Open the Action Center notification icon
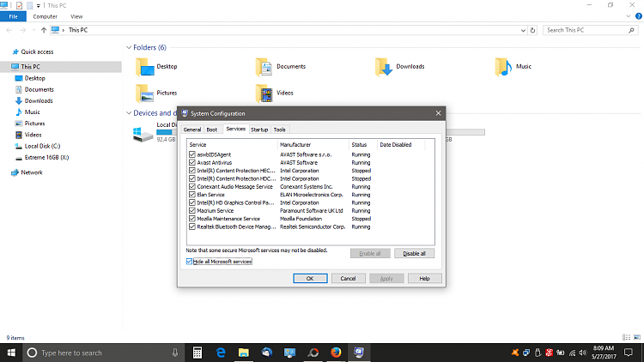The height and width of the screenshot is (362, 644). point(629,353)
